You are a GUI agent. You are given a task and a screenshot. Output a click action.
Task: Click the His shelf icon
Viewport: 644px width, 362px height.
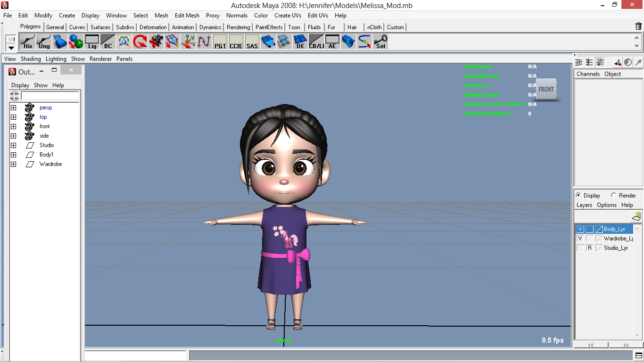point(28,41)
